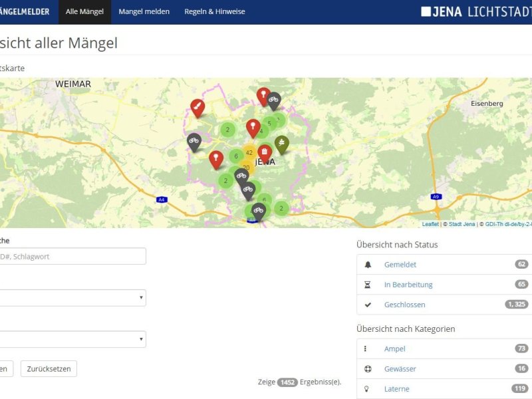Click the 119 badge next to Laterne

[x=520, y=388]
